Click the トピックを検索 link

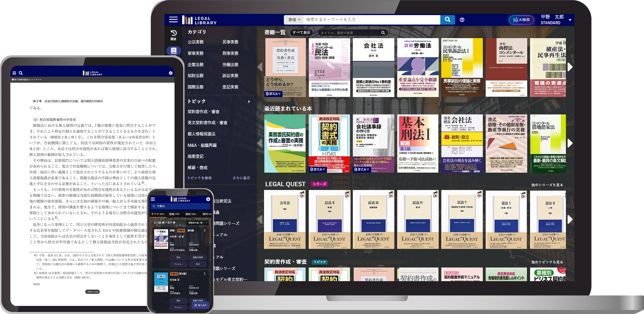coord(200,178)
